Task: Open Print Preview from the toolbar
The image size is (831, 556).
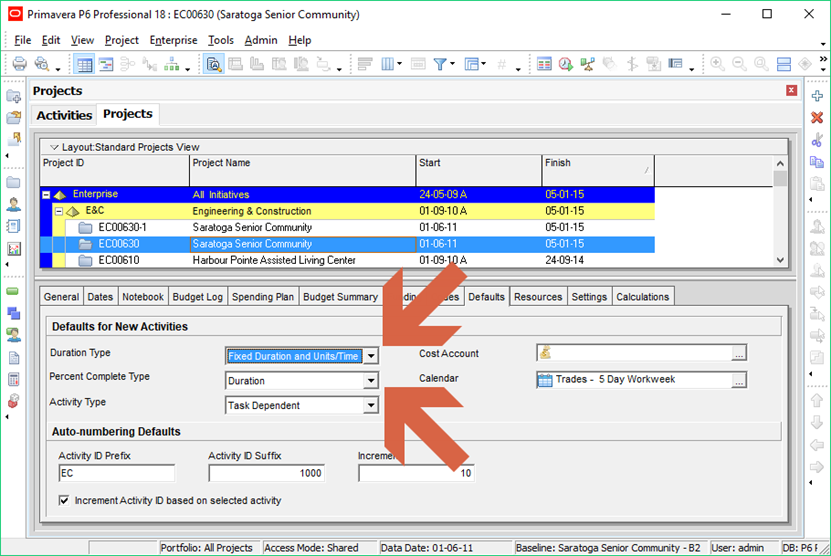Action: 41,64
